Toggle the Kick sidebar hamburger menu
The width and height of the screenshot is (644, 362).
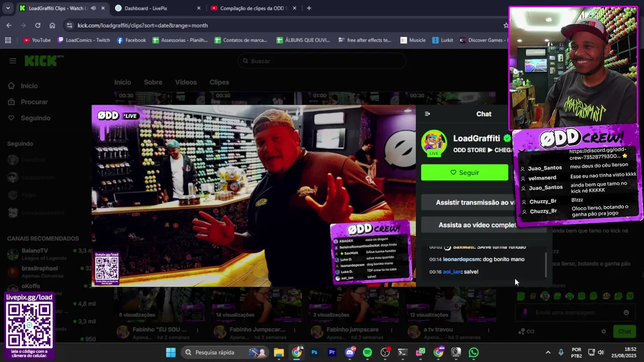(13, 61)
